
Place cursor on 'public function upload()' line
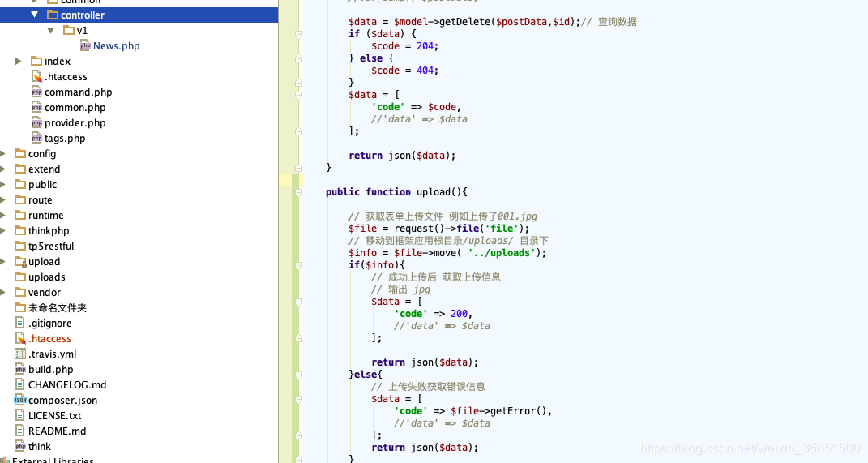point(396,192)
